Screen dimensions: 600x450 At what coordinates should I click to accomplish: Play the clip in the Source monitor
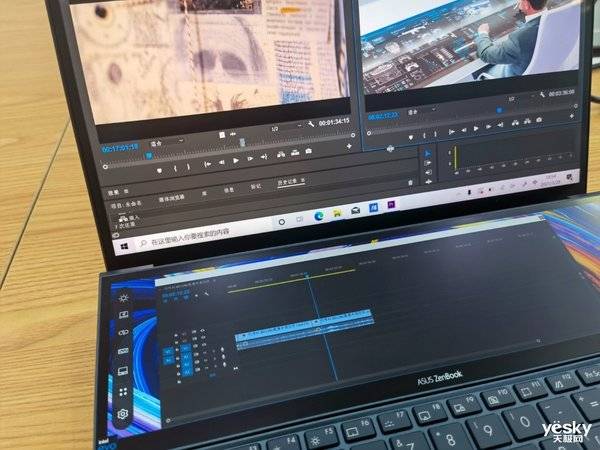pyautogui.click(x=236, y=161)
